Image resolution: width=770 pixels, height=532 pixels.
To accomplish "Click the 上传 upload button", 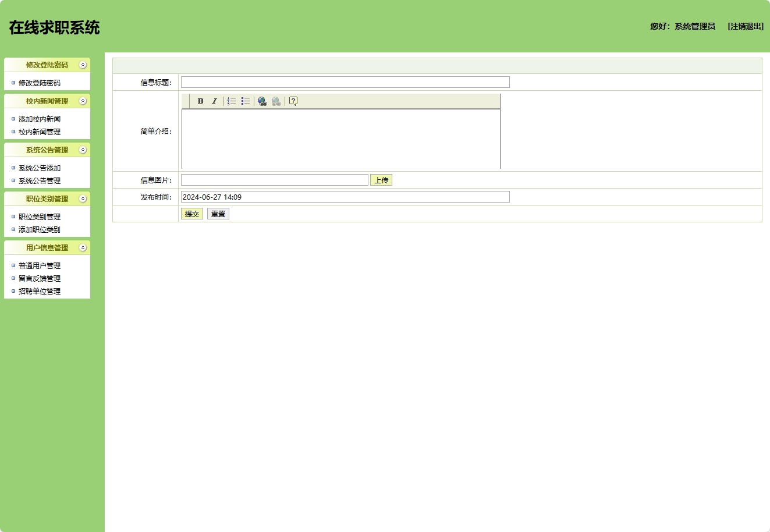I will (381, 180).
